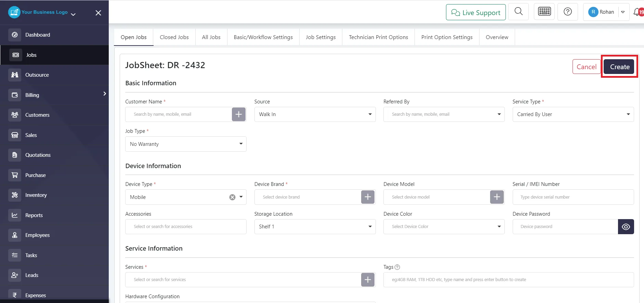The image size is (644, 303).
Task: Click the Reports chart icon
Action: click(x=15, y=215)
